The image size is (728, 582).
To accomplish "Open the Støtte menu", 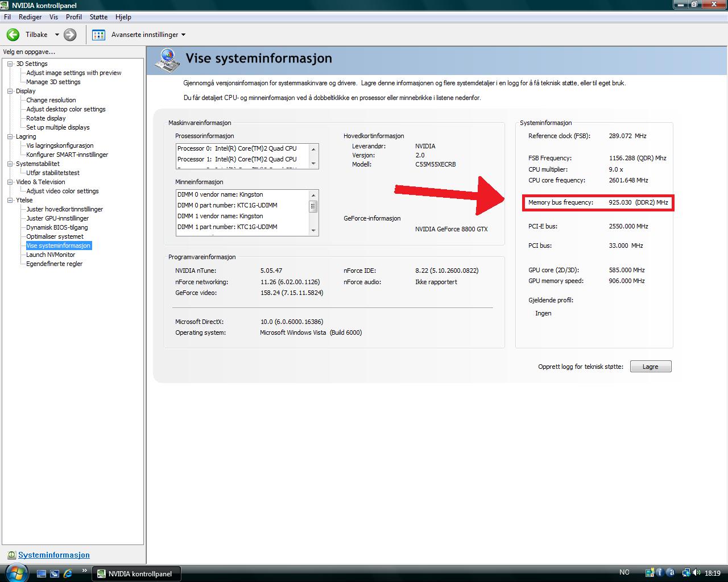I will (x=98, y=17).
